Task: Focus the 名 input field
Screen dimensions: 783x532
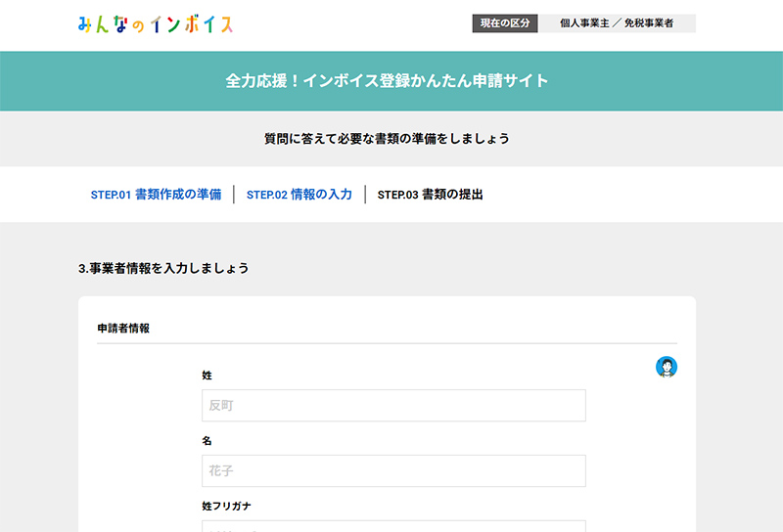Action: [393, 470]
